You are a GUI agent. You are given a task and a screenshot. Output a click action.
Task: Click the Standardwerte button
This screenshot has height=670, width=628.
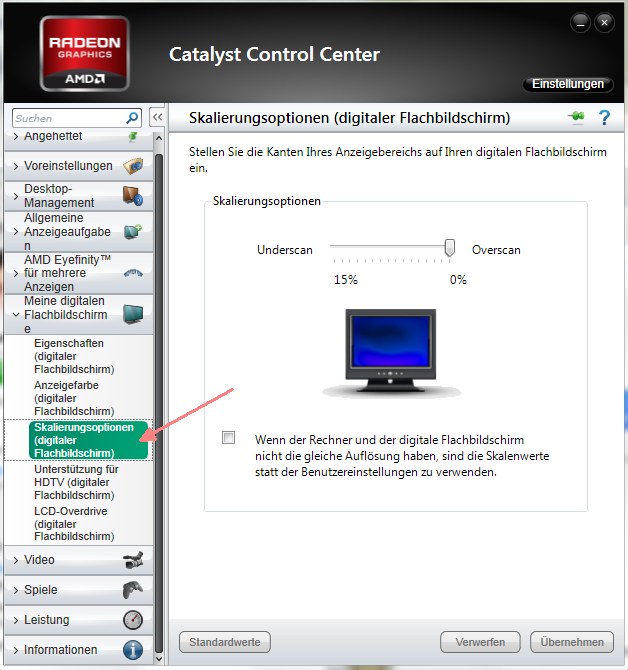coord(225,642)
